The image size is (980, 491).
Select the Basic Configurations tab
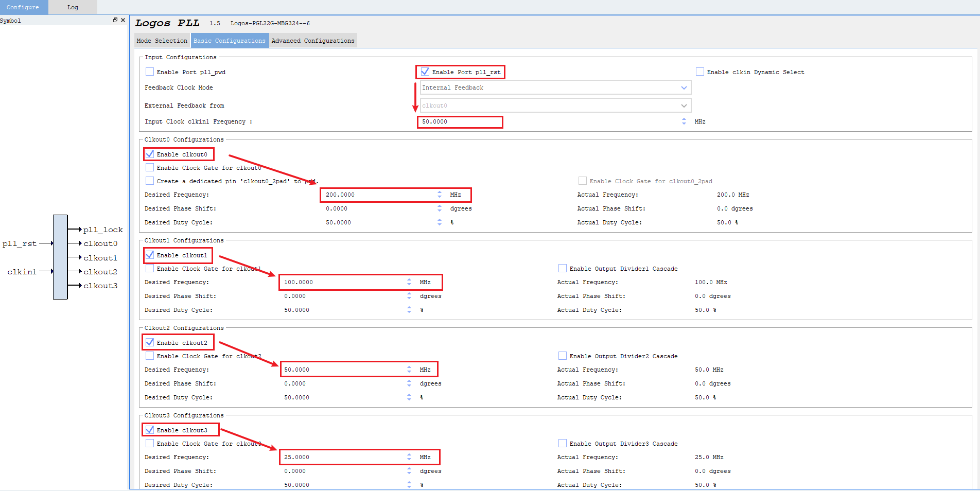(230, 41)
